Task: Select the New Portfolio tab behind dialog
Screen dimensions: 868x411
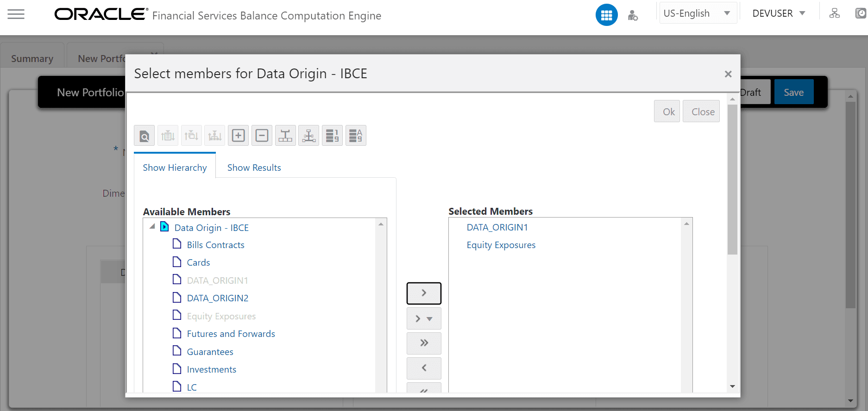Action: (x=101, y=59)
